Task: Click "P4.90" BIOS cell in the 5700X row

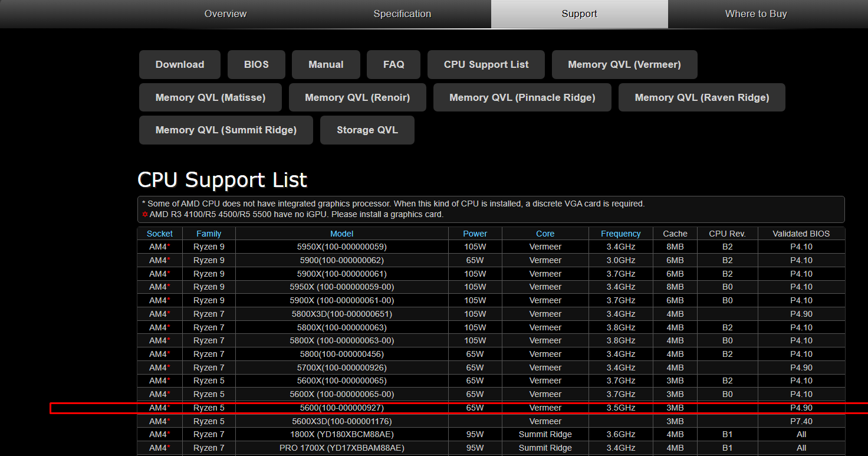Action: coord(801,368)
